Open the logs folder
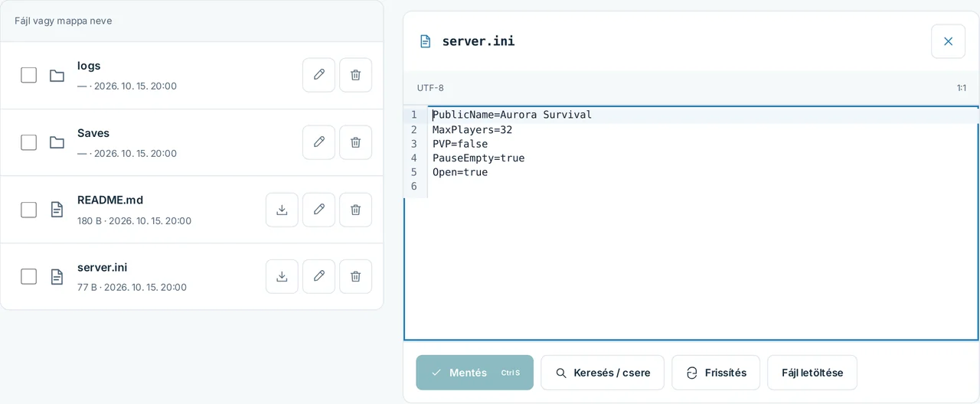Viewport: 980px width, 404px height. click(89, 66)
